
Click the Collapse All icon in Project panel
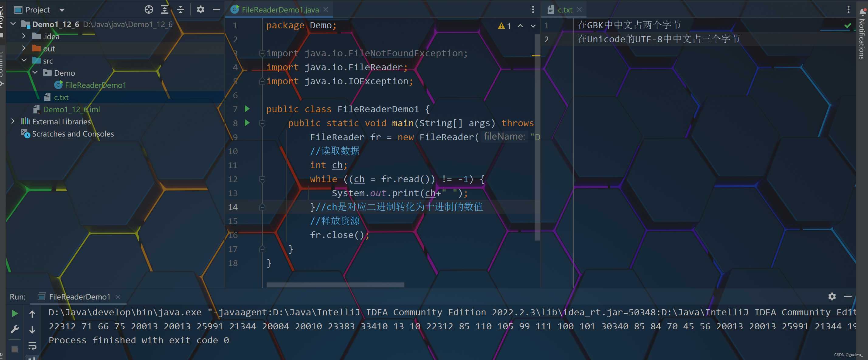pyautogui.click(x=181, y=10)
